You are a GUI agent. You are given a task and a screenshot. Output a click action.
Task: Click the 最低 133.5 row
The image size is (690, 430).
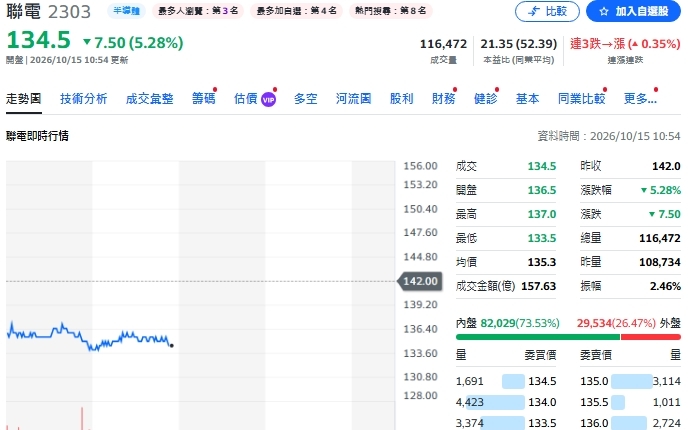click(x=506, y=238)
